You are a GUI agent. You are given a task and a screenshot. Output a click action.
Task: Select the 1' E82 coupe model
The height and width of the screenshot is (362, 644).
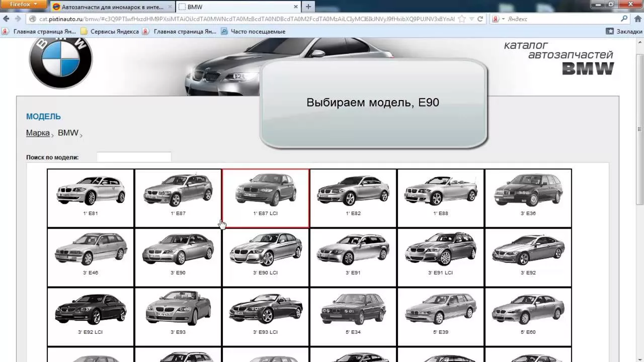point(353,198)
